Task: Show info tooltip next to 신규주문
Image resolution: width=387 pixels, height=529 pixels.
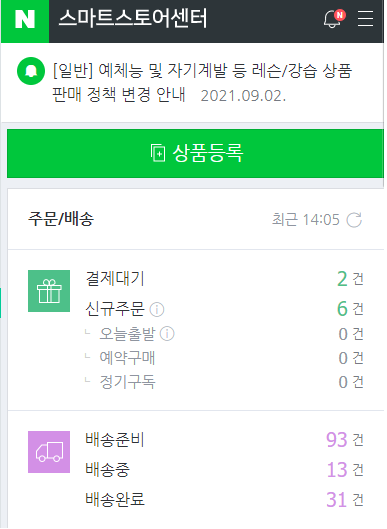Action: 157,309
